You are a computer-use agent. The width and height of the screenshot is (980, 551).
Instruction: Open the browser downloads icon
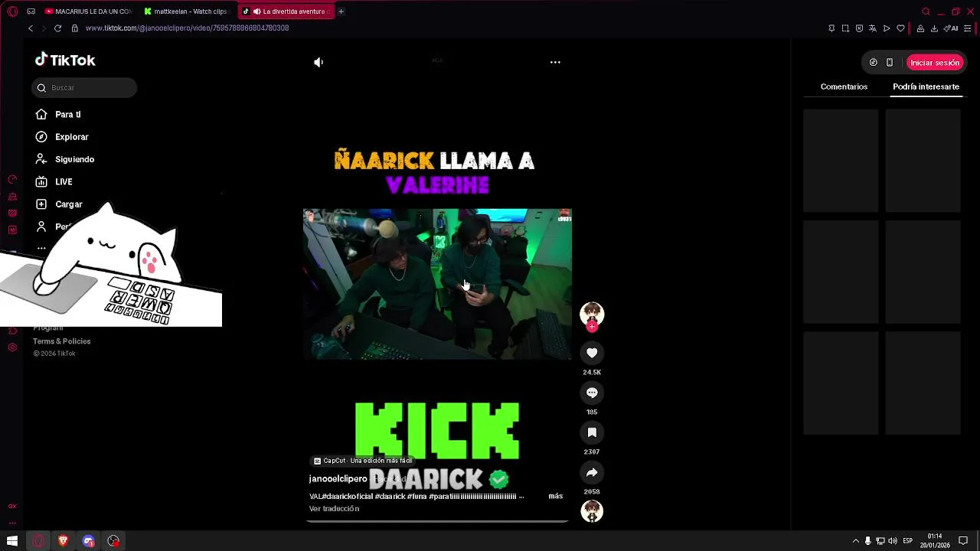tap(935, 28)
